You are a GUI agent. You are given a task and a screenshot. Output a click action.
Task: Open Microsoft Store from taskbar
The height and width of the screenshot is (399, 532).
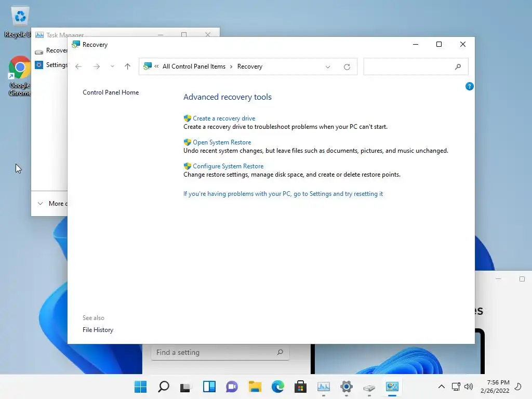click(x=300, y=387)
